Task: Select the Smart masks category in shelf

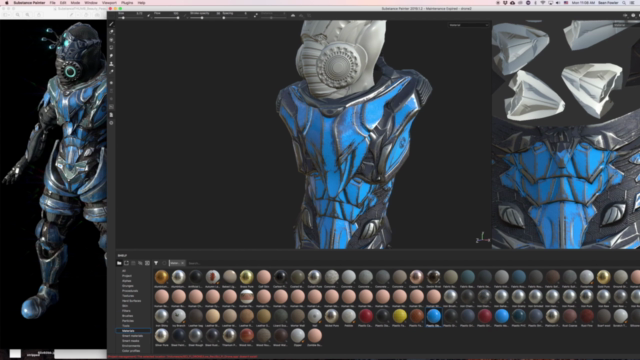Action: point(131,341)
